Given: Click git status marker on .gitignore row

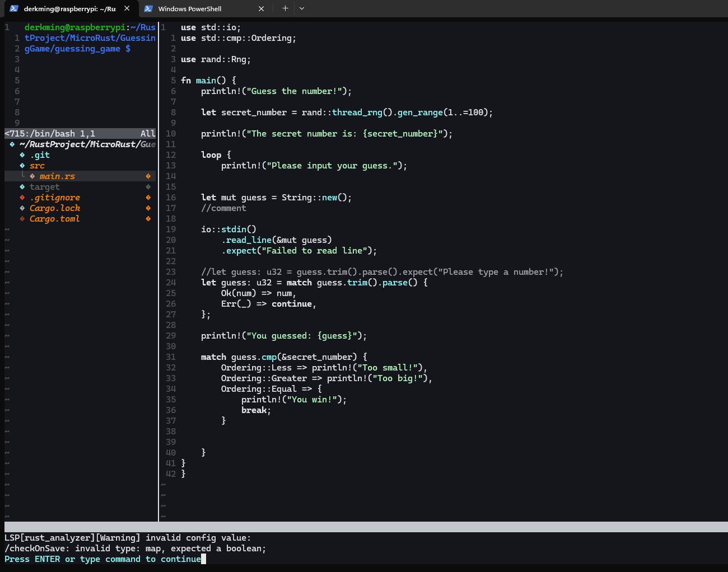Looking at the screenshot, I should pyautogui.click(x=148, y=198).
